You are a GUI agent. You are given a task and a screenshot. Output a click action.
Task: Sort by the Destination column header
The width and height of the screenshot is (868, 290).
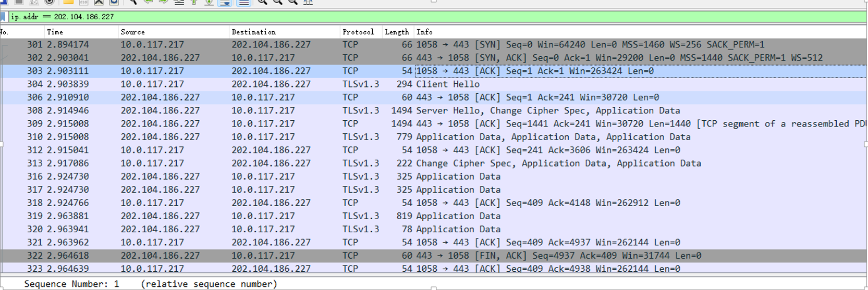pyautogui.click(x=285, y=32)
